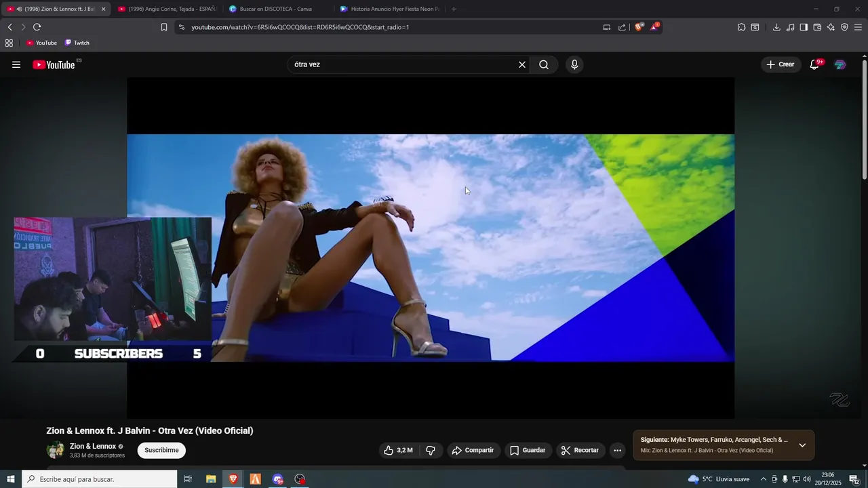The height and width of the screenshot is (488, 868).
Task: Save video with Guardar button
Action: pos(528,450)
